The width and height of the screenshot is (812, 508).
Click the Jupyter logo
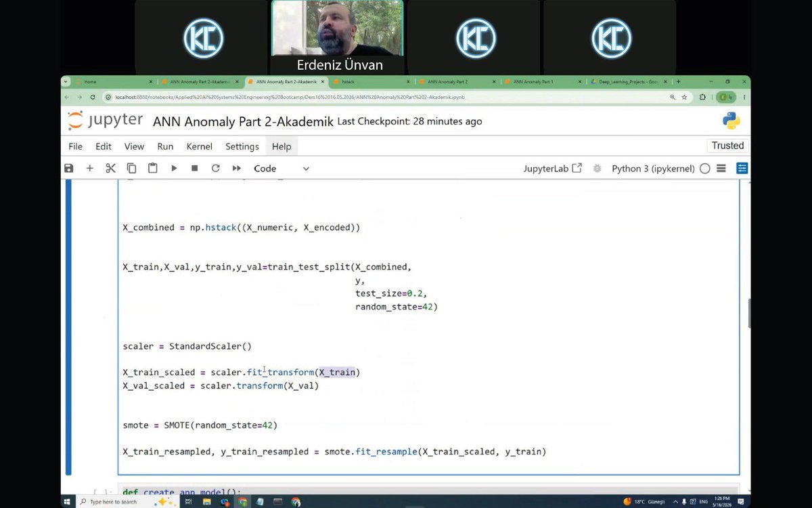tap(105, 121)
